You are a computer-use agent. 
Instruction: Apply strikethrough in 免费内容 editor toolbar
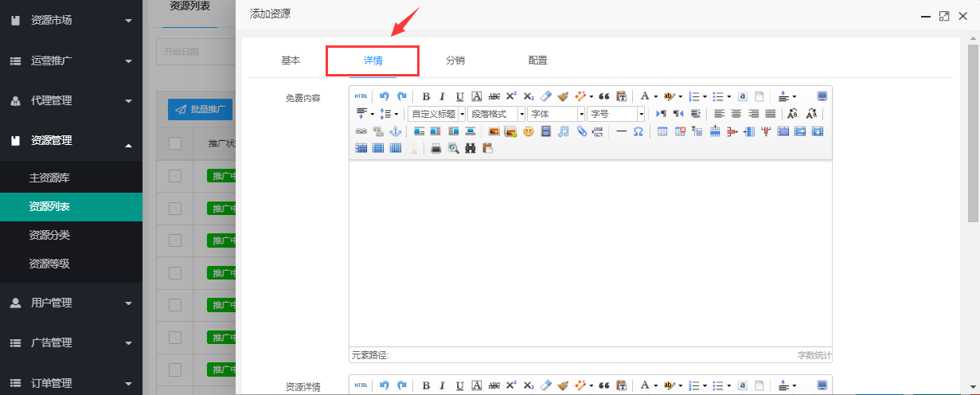click(494, 96)
